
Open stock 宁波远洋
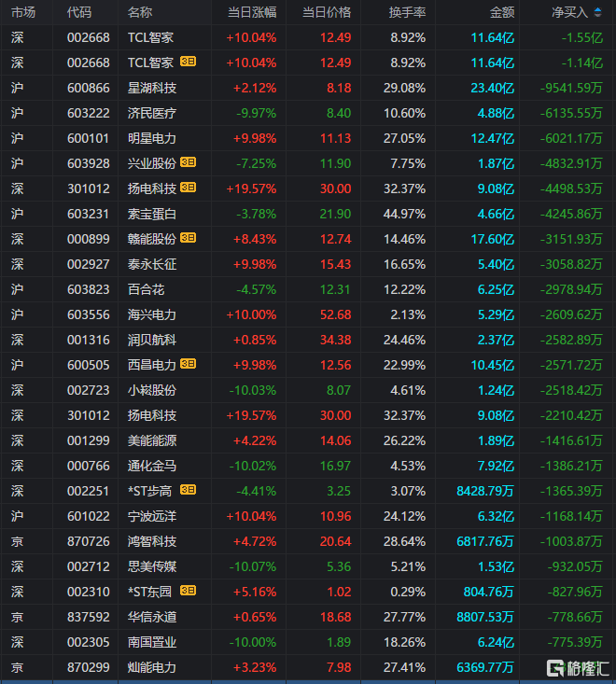(152, 516)
